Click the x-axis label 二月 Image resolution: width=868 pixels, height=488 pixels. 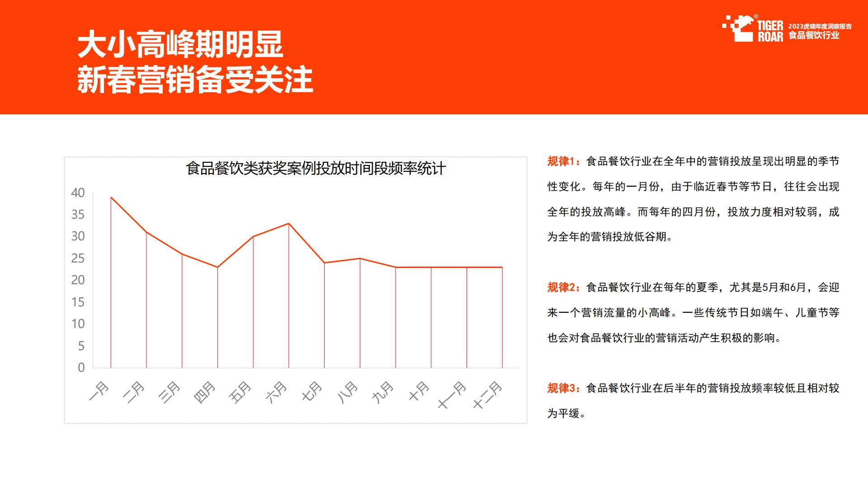134,391
